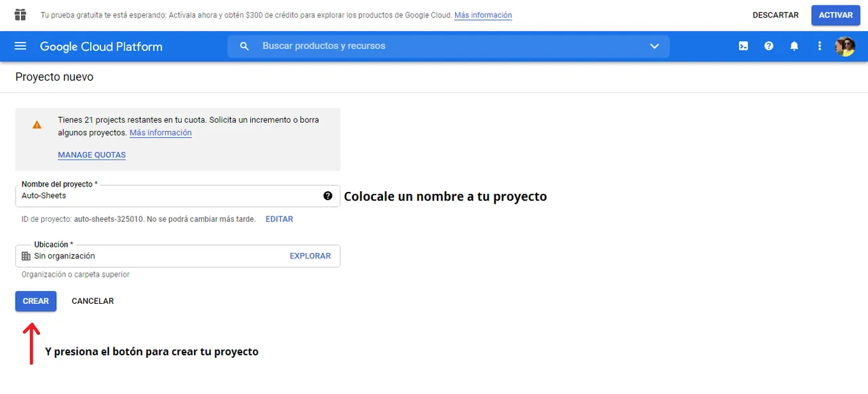Image resolution: width=868 pixels, height=394 pixels.
Task: Click the CANCELAR button
Action: click(x=93, y=301)
